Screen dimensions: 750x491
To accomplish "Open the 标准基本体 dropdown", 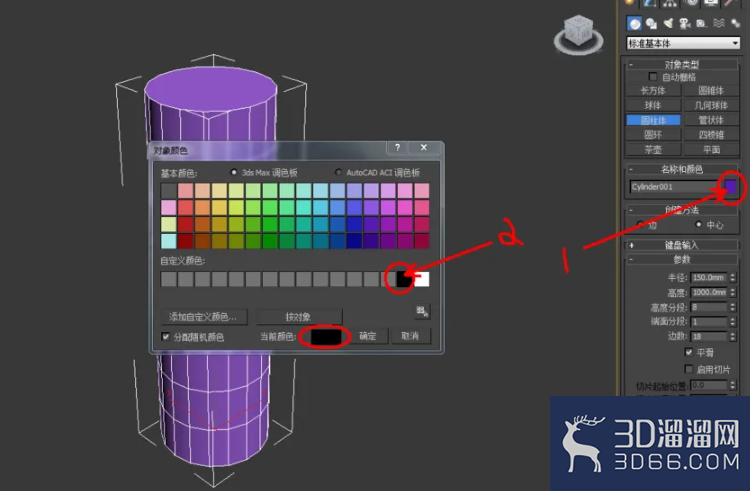I will 683,43.
